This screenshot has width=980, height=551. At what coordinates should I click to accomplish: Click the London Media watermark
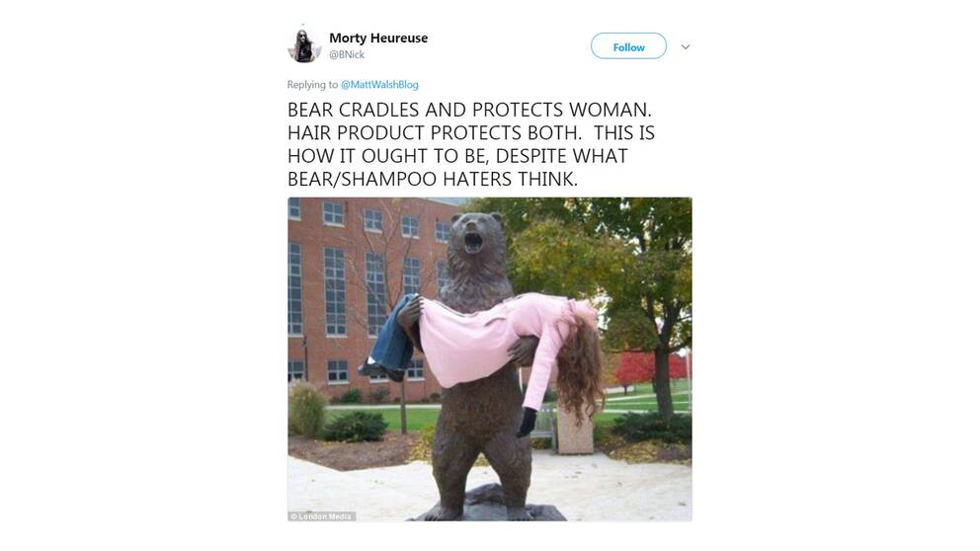pos(322,516)
